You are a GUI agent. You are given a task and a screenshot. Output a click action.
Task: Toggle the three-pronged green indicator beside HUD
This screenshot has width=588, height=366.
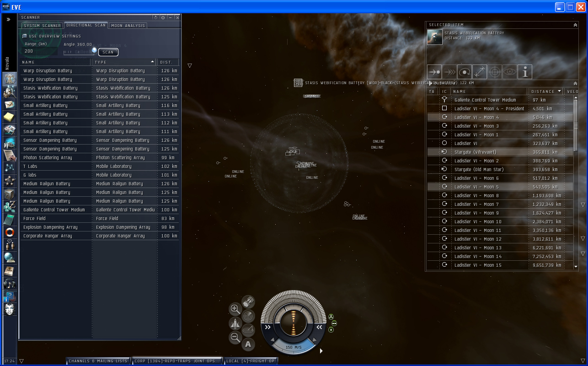coord(331,317)
